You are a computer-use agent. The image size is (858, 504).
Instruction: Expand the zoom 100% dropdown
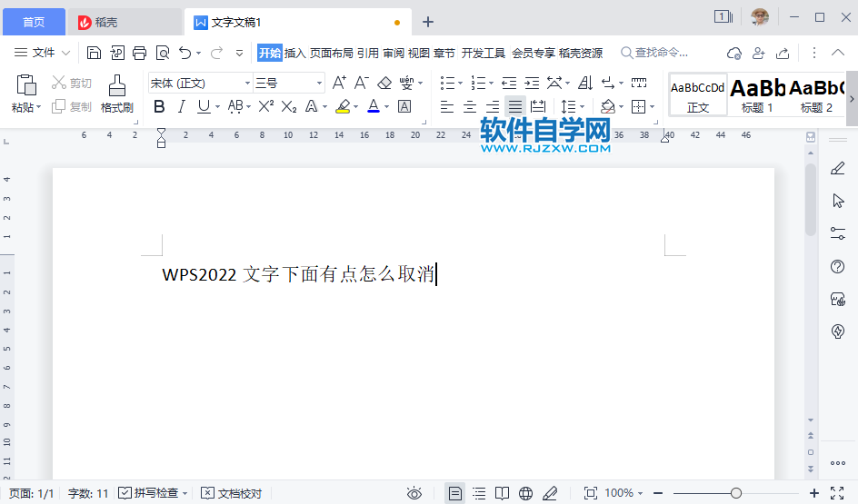(640, 493)
